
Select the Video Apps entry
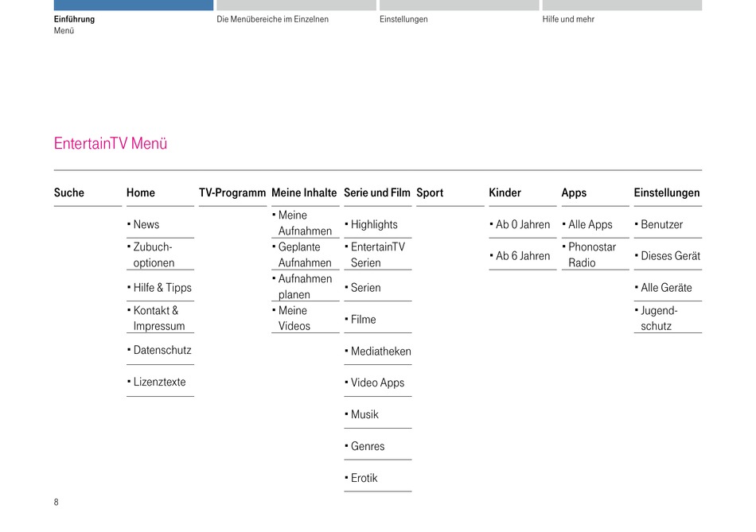pos(377,383)
